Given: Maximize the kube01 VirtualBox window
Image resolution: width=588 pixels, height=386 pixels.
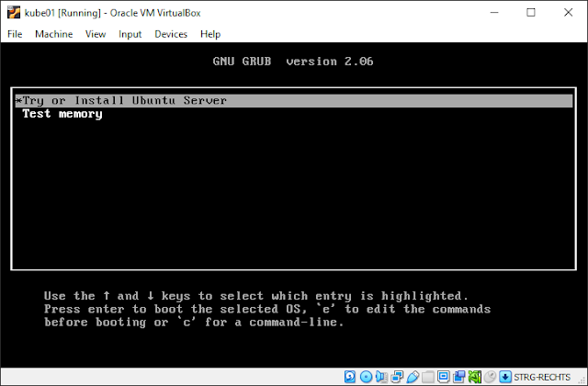Looking at the screenshot, I should pos(531,12).
